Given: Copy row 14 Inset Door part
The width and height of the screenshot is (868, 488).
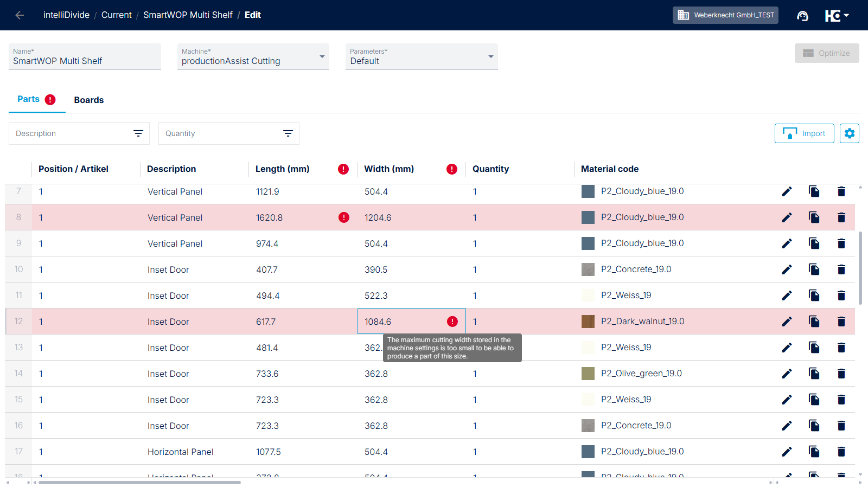Looking at the screenshot, I should [x=814, y=374].
